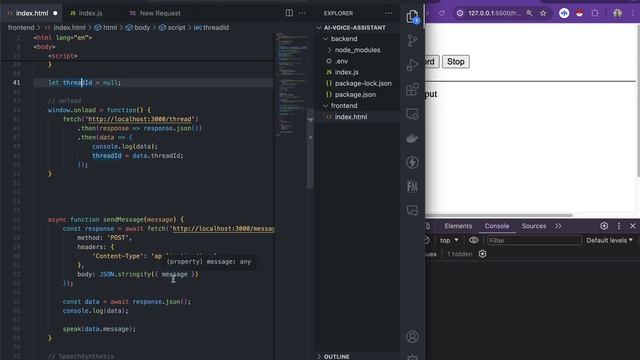Open backend index.js in Explorer
Viewport: 640px width, 360px height.
tap(347, 72)
